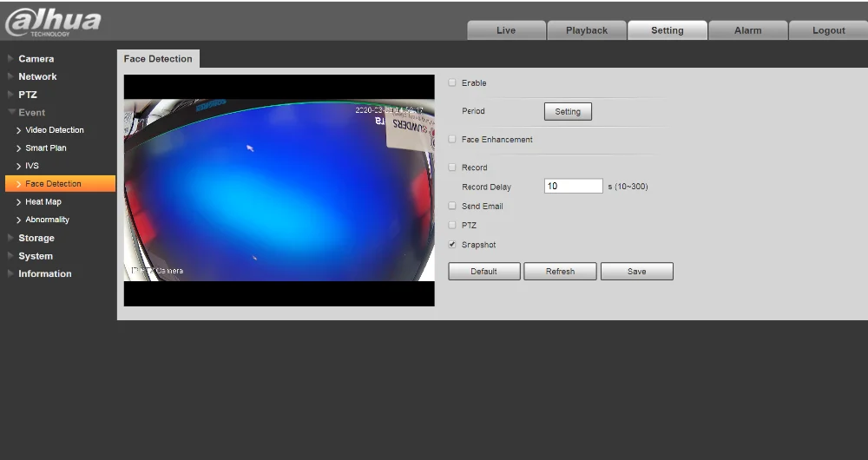Image resolution: width=868 pixels, height=460 pixels.
Task: Open the Setting tab
Action: [667, 30]
